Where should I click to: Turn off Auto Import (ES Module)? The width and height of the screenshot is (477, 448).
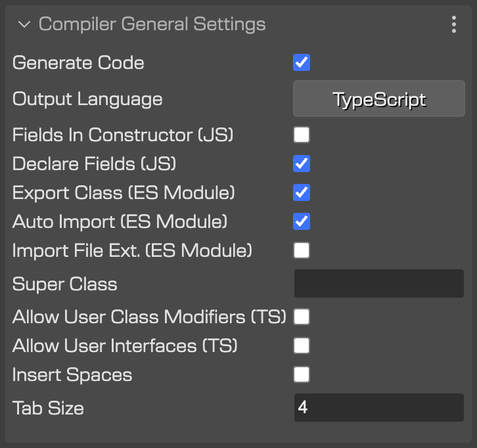pyautogui.click(x=302, y=221)
